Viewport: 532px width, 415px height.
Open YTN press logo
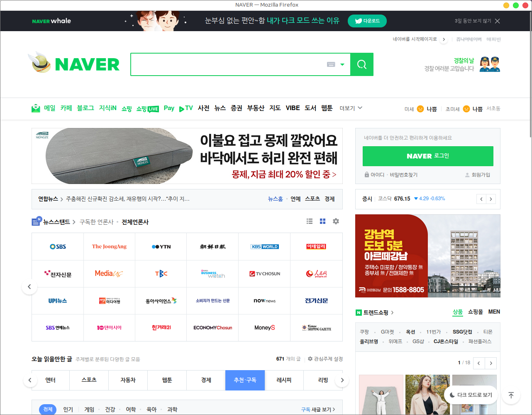point(161,246)
